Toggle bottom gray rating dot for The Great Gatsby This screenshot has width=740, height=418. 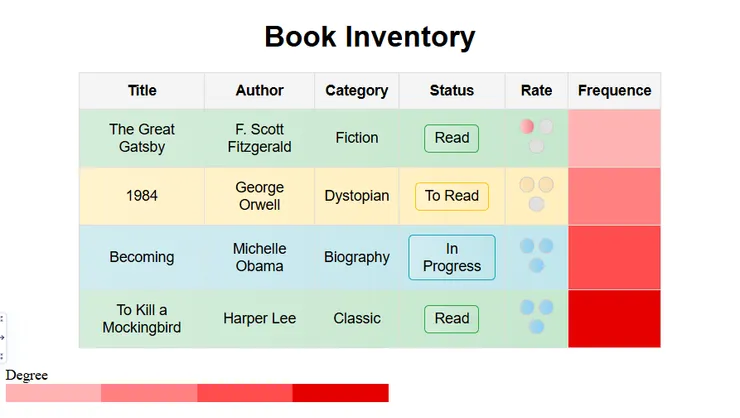point(536,146)
